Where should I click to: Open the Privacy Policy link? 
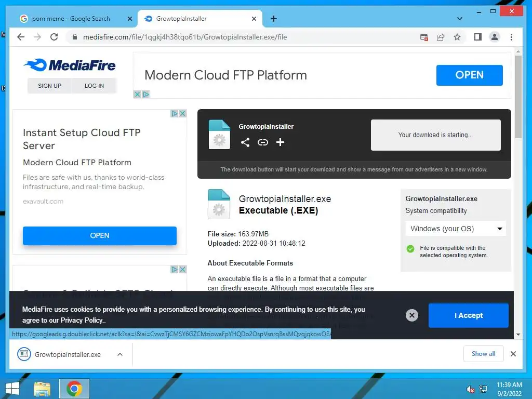(83, 320)
